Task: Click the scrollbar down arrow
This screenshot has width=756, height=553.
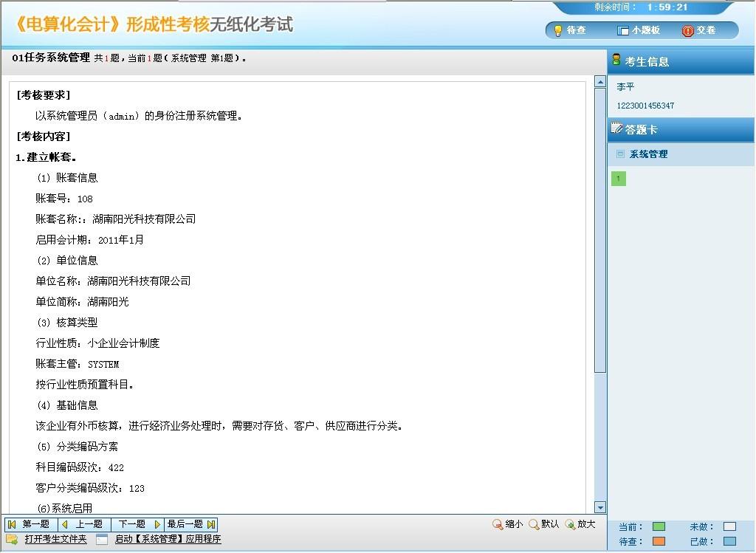Action: (599, 506)
